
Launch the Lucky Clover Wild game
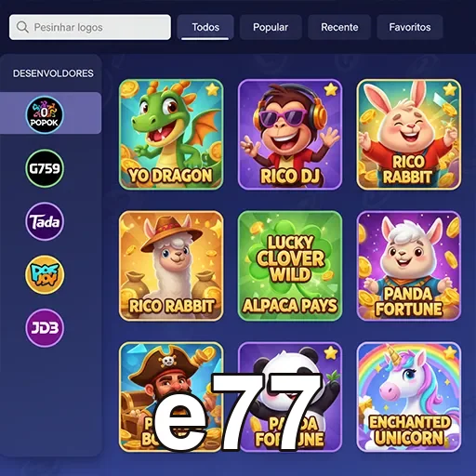point(290,266)
